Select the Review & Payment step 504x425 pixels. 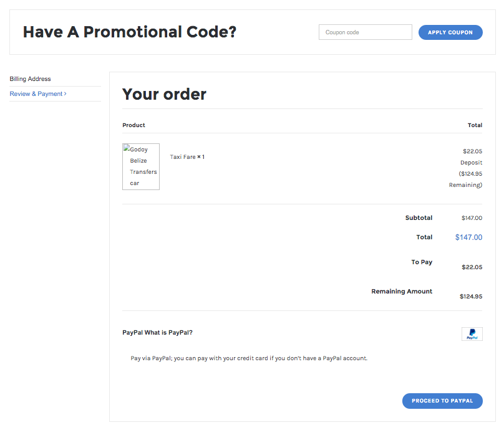[x=36, y=94]
